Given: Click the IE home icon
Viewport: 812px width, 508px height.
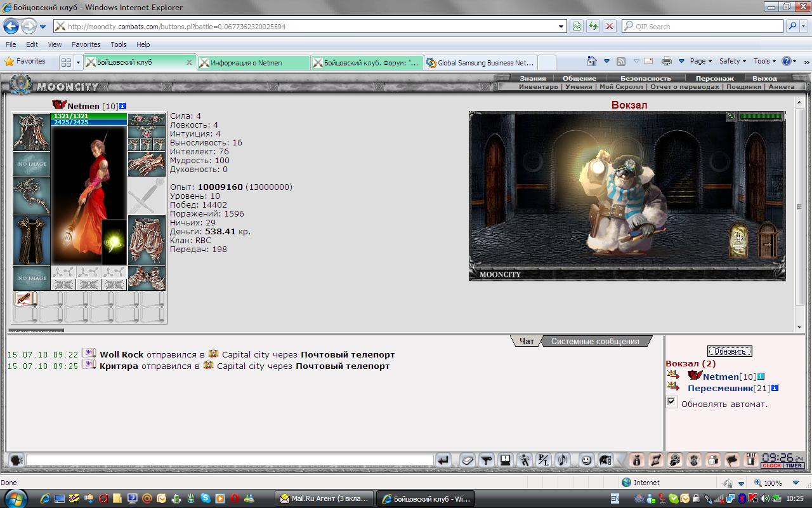Looking at the screenshot, I should click(x=592, y=62).
